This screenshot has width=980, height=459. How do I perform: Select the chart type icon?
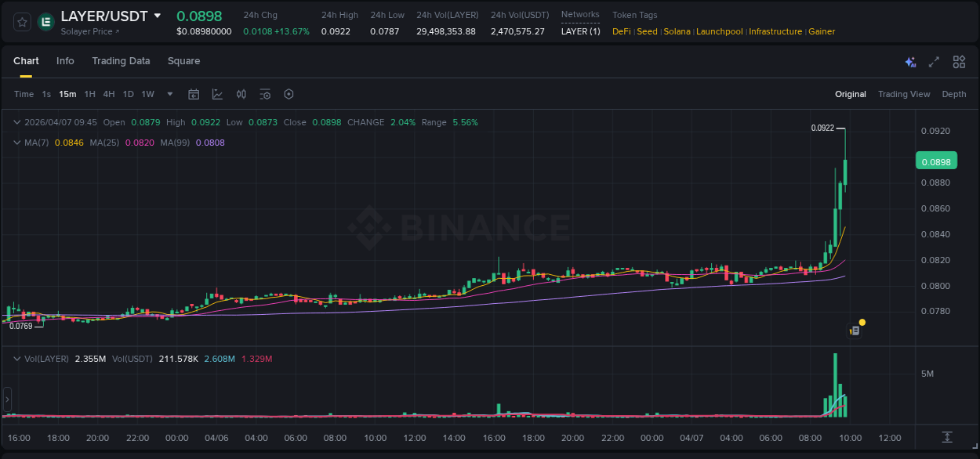point(217,94)
